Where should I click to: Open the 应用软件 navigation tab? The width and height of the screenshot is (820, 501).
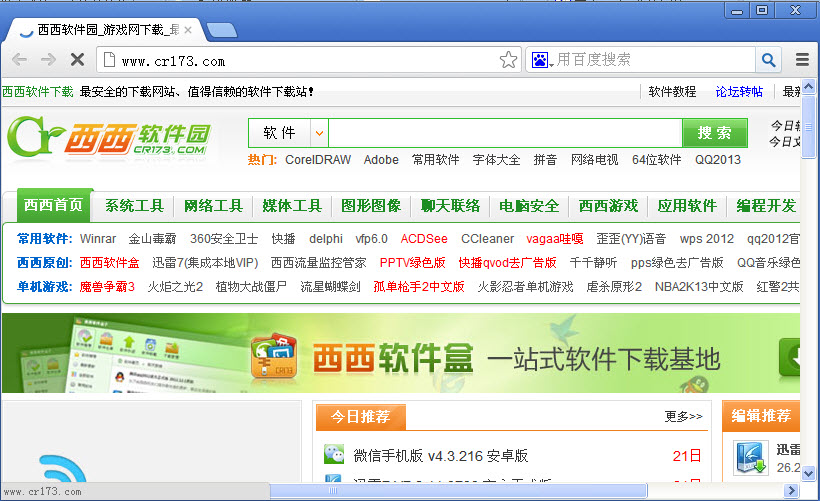[x=687, y=206]
